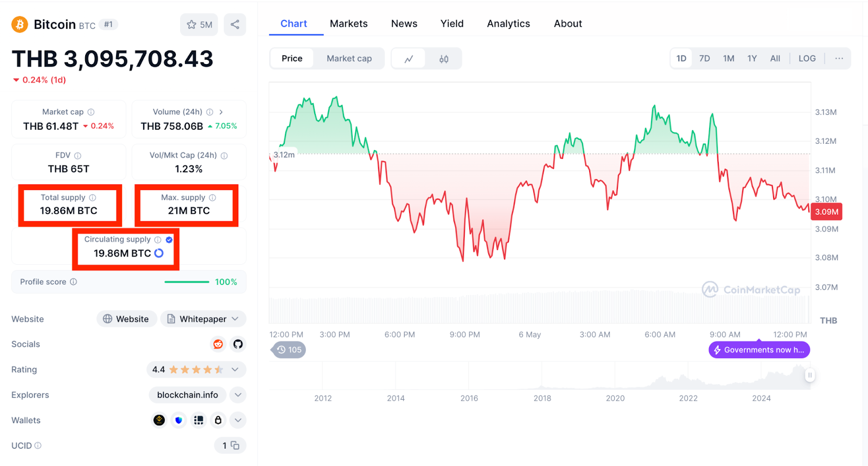The height and width of the screenshot is (466, 868).
Task: Click the chart range slider handle
Action: [809, 375]
